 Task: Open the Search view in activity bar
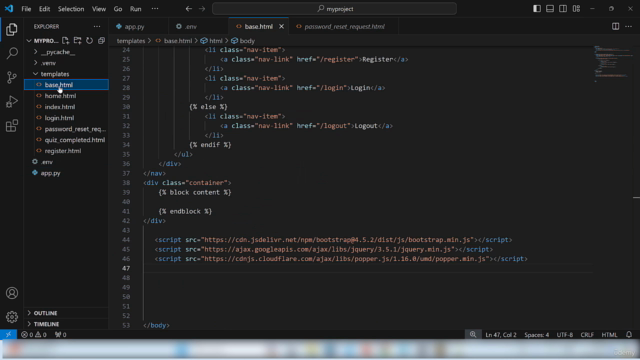(12, 53)
